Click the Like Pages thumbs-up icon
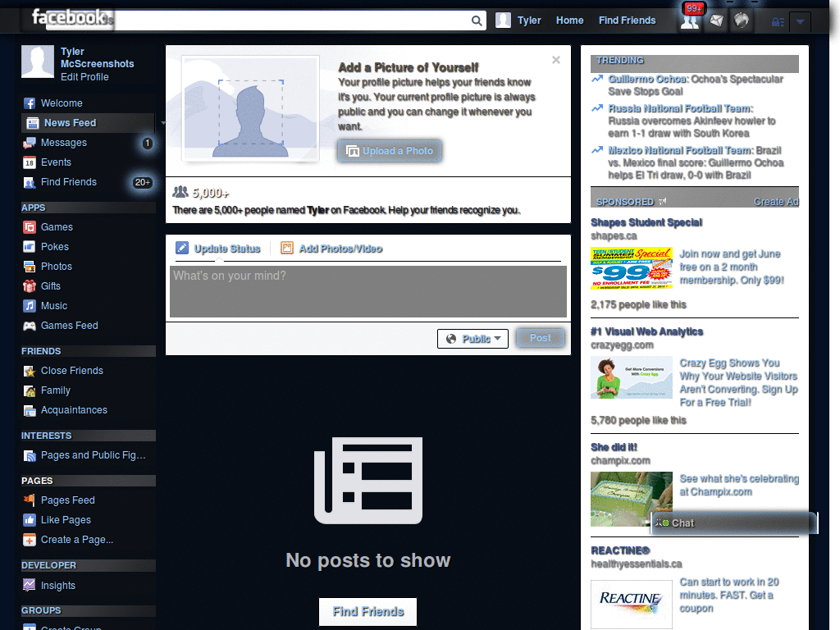The image size is (840, 630). [x=30, y=520]
